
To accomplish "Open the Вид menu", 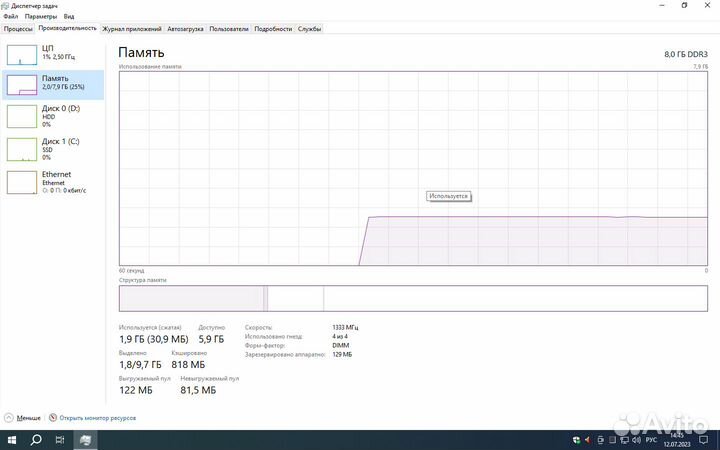I will click(x=68, y=17).
